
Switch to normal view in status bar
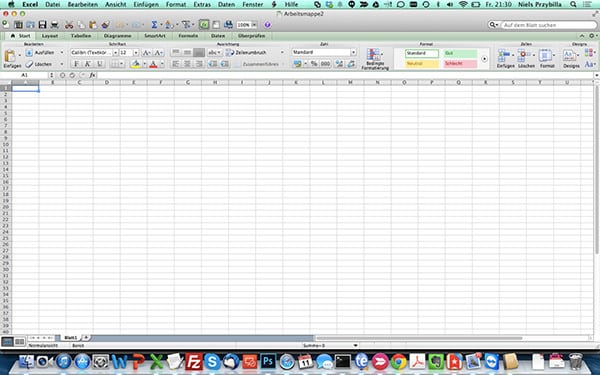coord(7,341)
